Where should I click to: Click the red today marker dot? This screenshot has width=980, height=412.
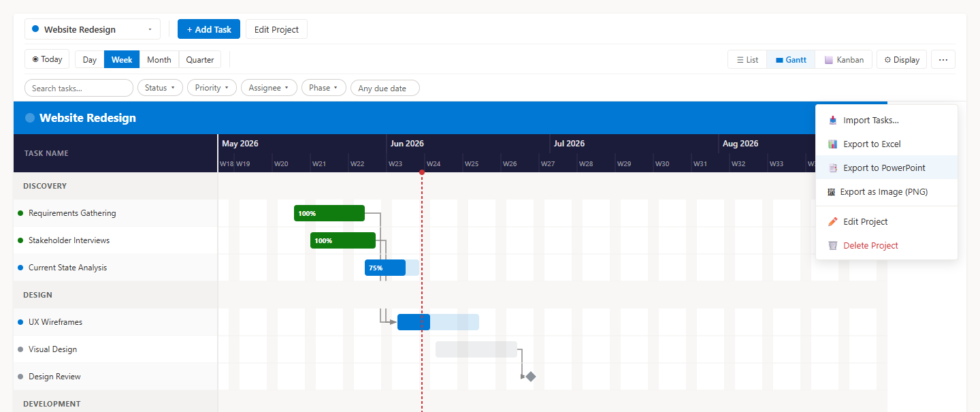coord(422,172)
